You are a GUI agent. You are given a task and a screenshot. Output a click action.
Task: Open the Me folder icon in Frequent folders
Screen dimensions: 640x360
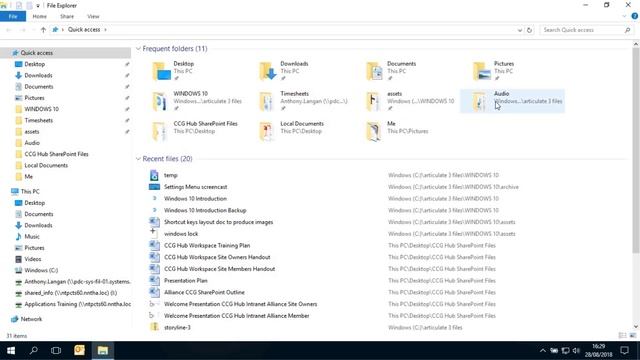(374, 131)
